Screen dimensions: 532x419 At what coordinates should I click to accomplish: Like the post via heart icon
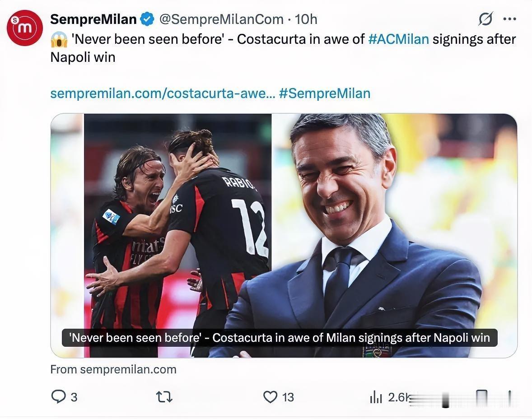271,396
